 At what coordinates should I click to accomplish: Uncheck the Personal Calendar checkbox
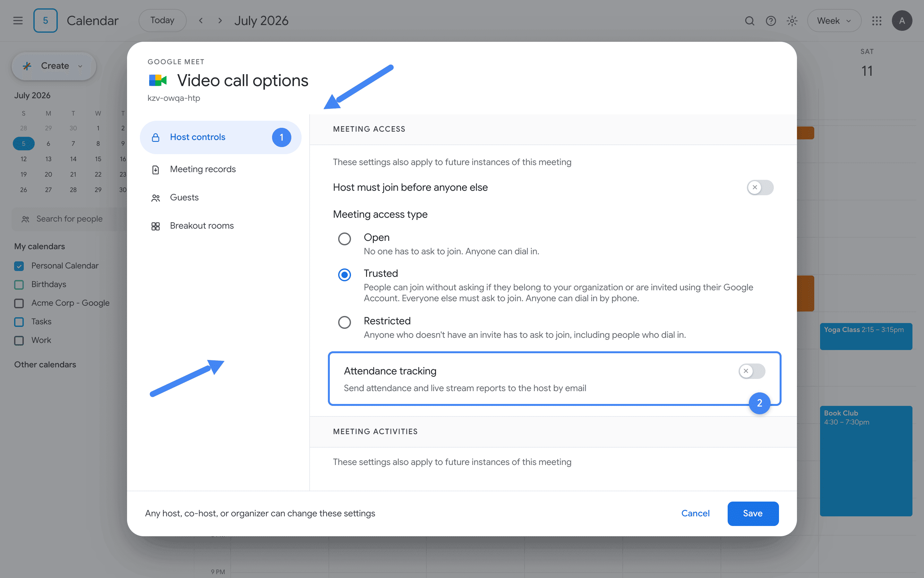19,266
